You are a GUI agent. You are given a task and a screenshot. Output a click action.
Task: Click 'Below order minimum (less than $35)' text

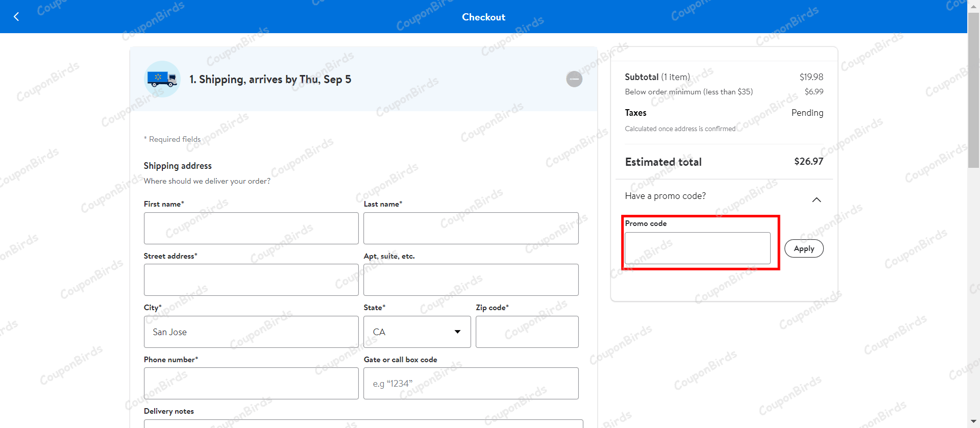pos(689,92)
